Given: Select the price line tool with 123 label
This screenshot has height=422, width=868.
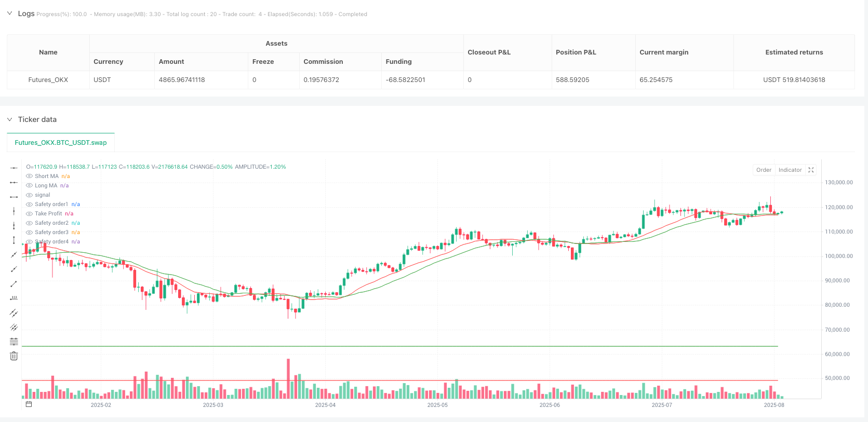Looking at the screenshot, I should (x=14, y=298).
